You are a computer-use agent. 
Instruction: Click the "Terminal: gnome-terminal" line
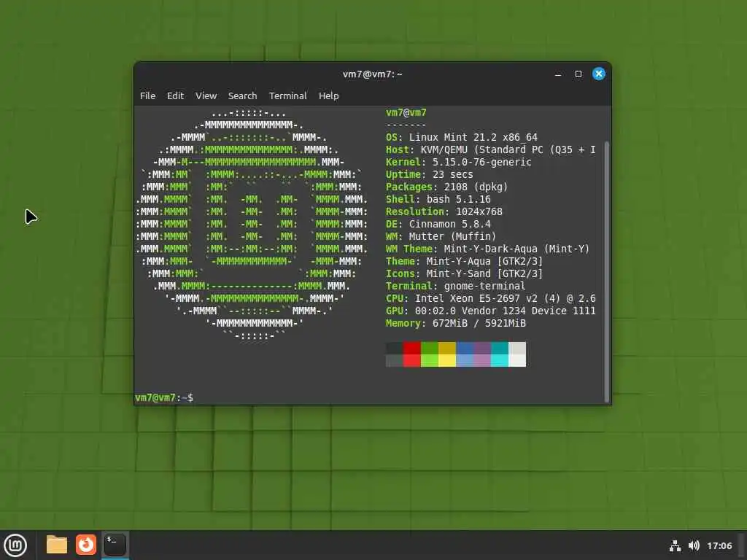(456, 286)
